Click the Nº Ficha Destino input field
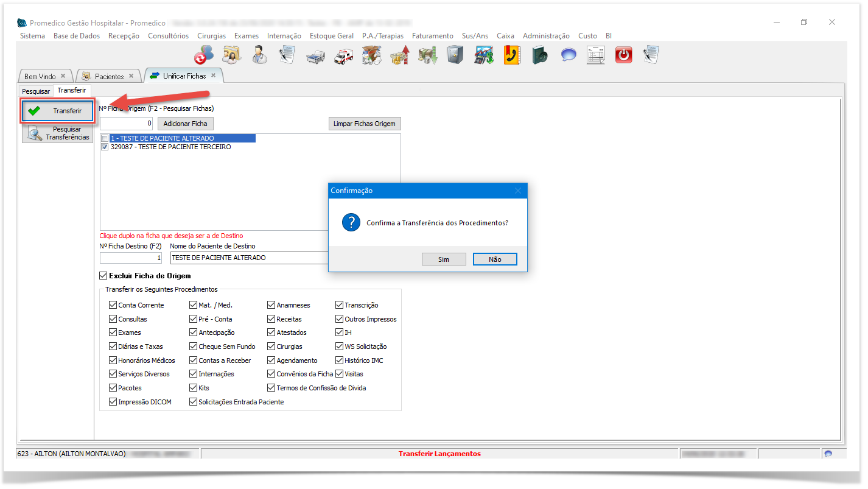This screenshot has height=489, width=868. (131, 258)
